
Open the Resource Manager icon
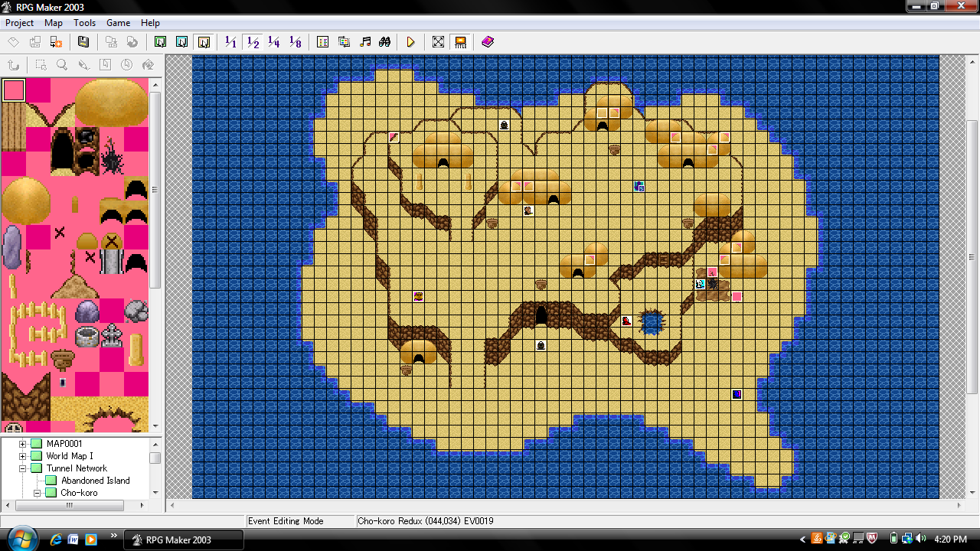pyautogui.click(x=345, y=42)
